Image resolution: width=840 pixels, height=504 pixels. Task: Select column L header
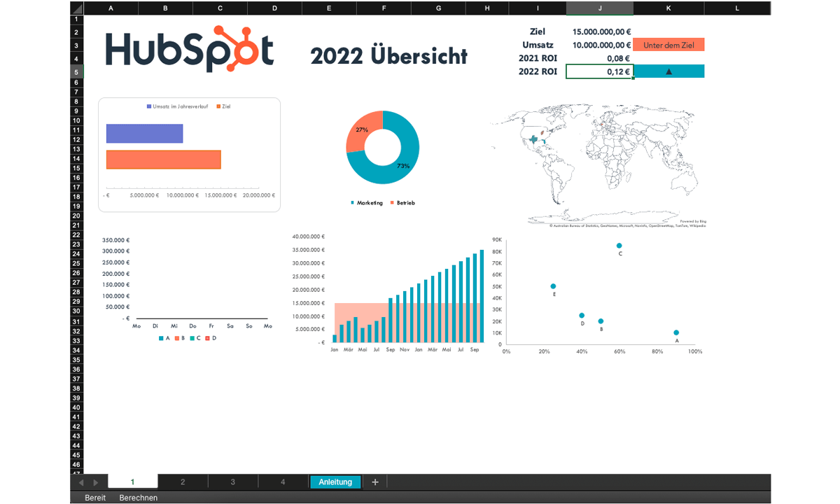(x=737, y=8)
